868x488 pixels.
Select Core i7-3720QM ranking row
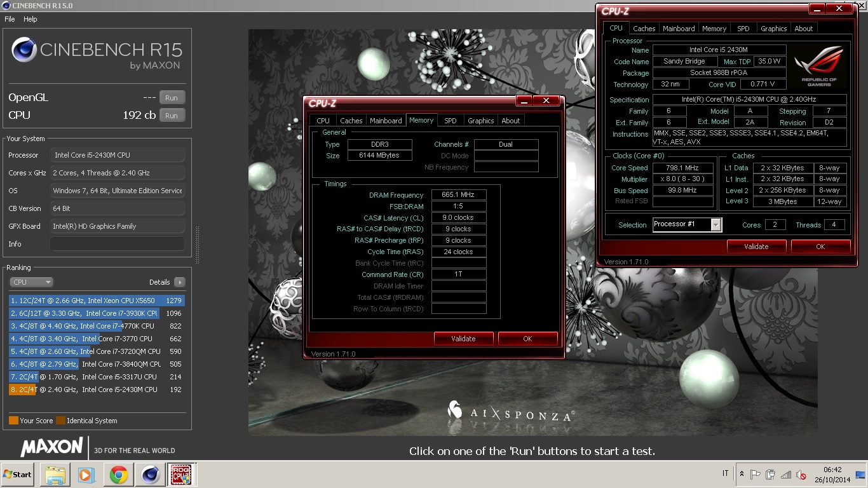pyautogui.click(x=97, y=351)
